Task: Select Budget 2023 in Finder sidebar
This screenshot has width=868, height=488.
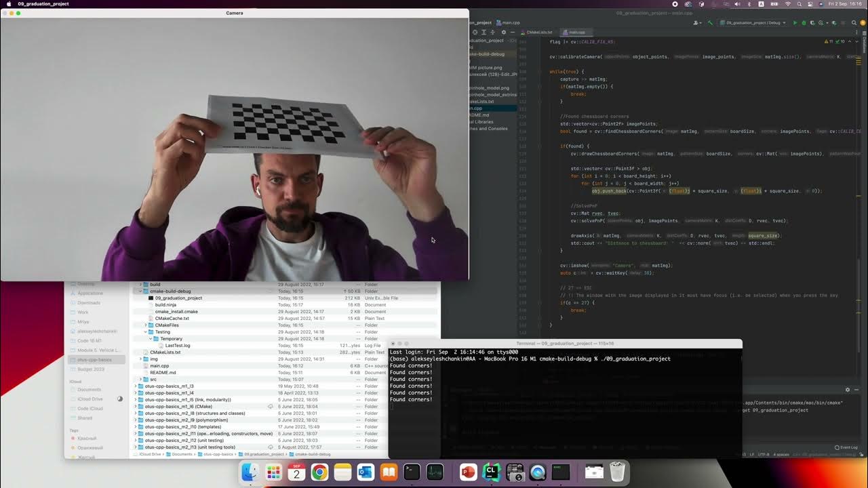Action: point(91,369)
